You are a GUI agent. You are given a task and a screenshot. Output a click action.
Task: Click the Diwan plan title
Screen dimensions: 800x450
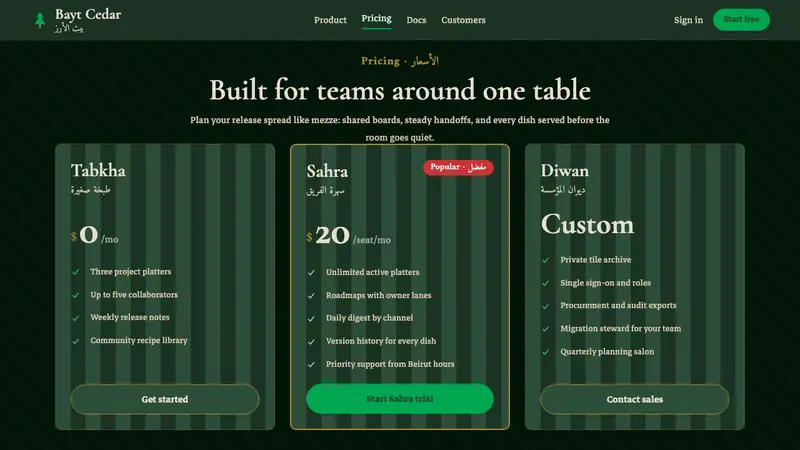pos(564,170)
